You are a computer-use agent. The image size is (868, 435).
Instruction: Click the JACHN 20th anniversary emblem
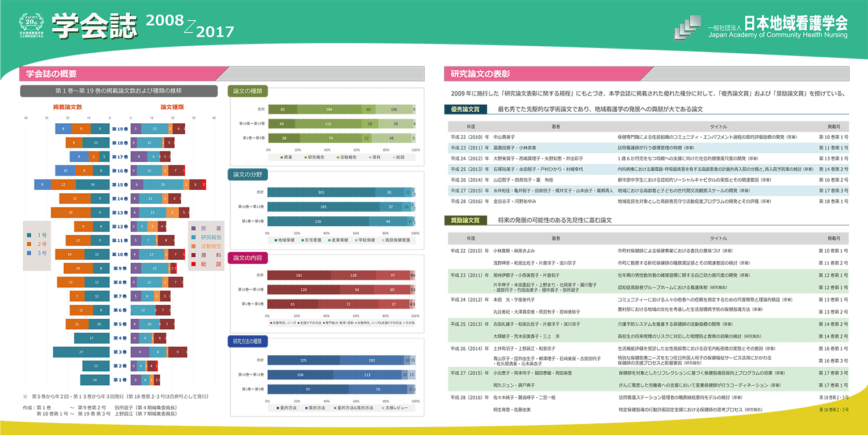[x=27, y=25]
